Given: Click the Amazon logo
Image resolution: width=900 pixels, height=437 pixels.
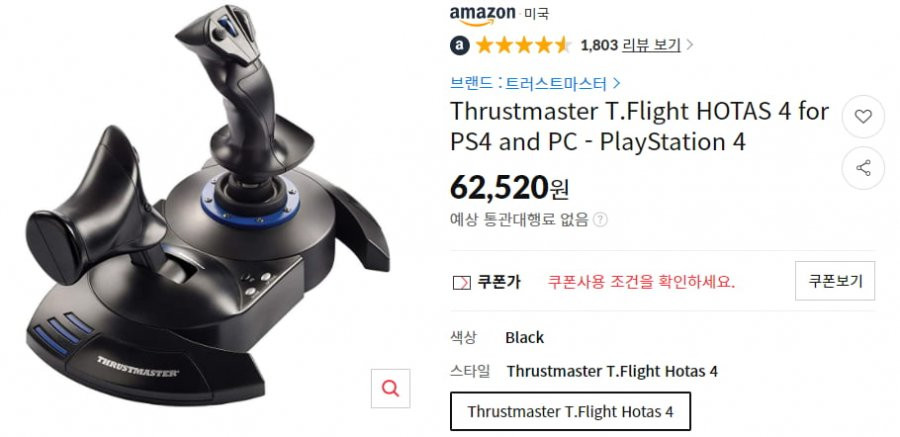Looking at the screenshot, I should 482,15.
